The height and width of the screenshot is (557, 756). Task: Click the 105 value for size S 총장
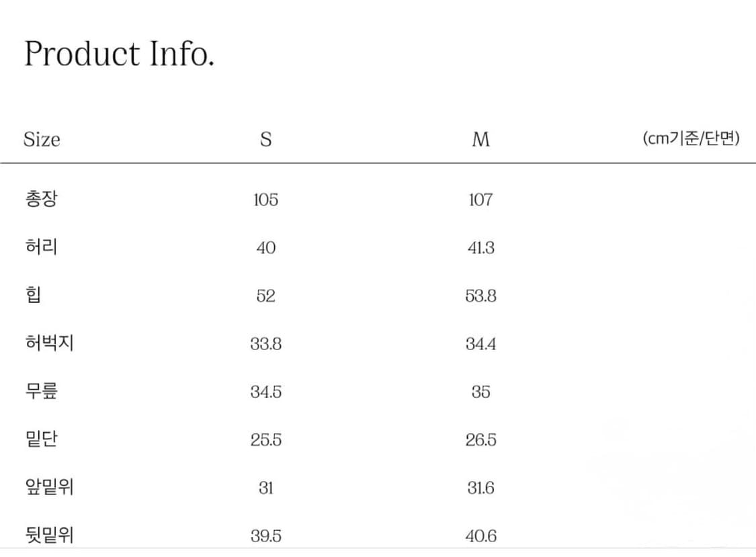pyautogui.click(x=266, y=200)
